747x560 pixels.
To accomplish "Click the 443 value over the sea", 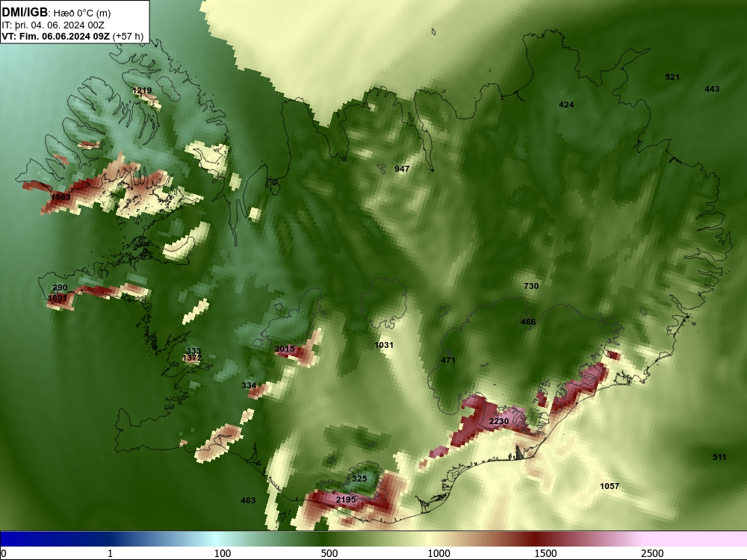I will click(712, 89).
